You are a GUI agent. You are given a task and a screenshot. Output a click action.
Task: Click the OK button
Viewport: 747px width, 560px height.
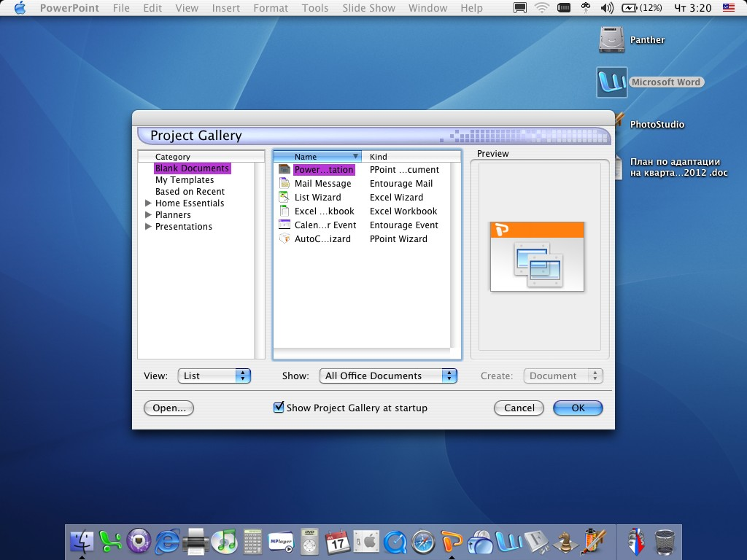coord(578,408)
